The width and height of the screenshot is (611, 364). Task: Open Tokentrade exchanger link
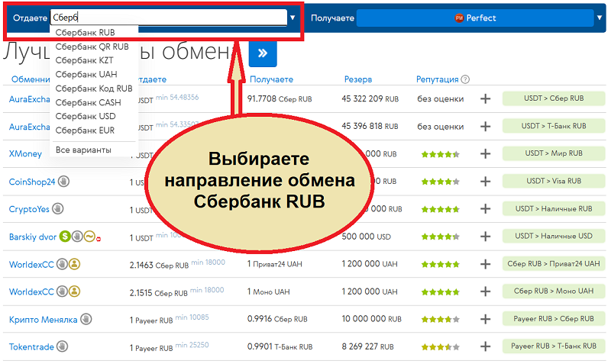31,347
